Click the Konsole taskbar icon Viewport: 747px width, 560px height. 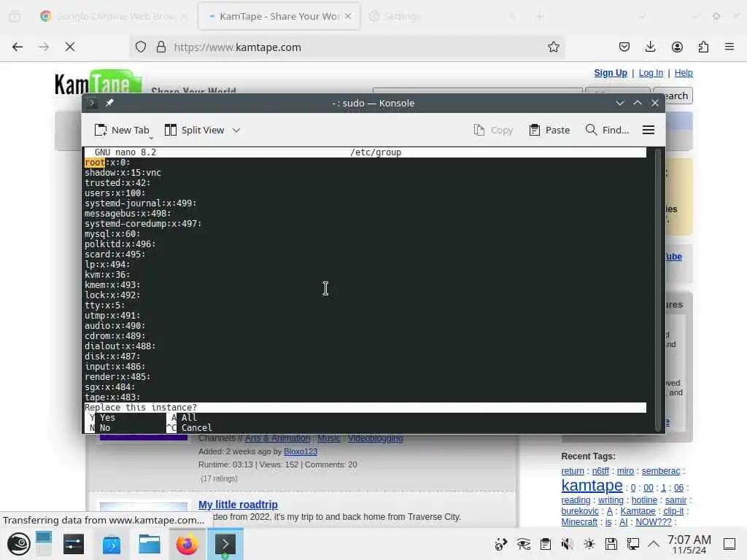225,544
